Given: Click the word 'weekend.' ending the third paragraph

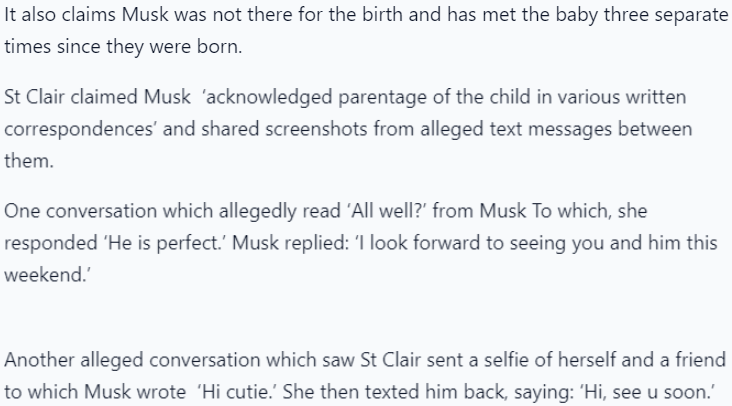Looking at the screenshot, I should pyautogui.click(x=47, y=274).
